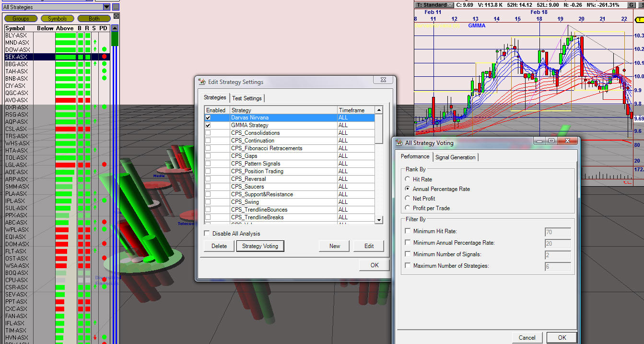Click the Minimum Annual Percentage Rate value field
The width and height of the screenshot is (644, 344).
click(x=558, y=244)
